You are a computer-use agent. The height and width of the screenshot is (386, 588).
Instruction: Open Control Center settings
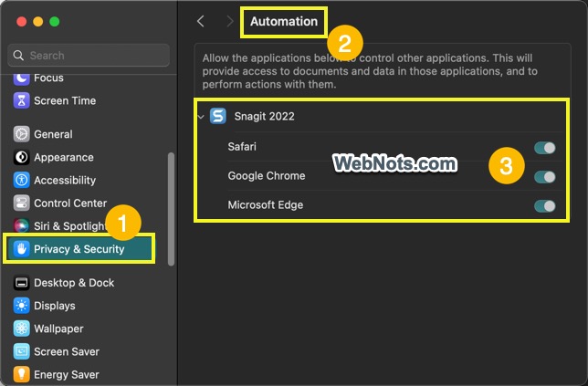pos(70,203)
